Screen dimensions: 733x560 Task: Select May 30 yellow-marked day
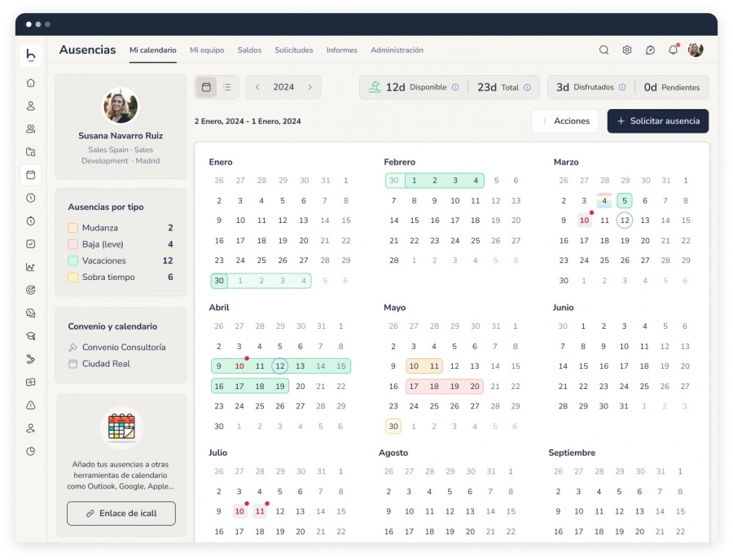point(393,426)
